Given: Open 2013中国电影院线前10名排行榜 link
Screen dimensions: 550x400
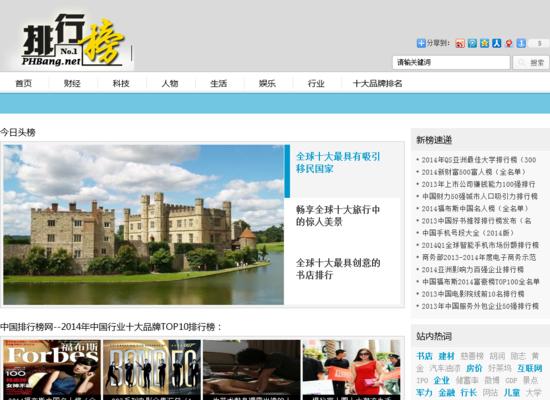Looking at the screenshot, I should [472, 294].
